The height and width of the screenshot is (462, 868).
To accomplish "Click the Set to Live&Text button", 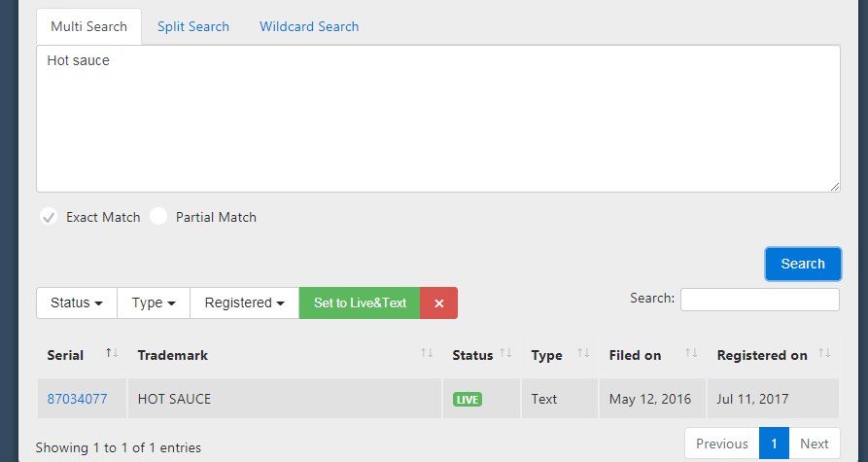I will tap(360, 303).
